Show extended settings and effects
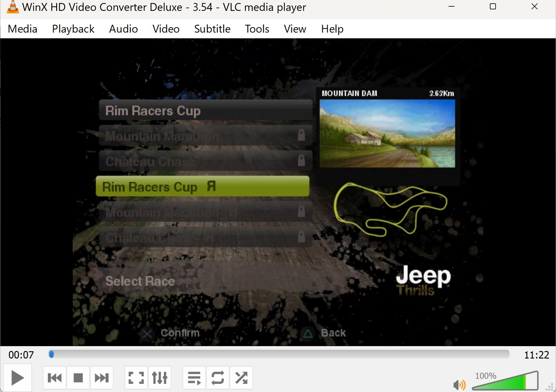 [160, 378]
